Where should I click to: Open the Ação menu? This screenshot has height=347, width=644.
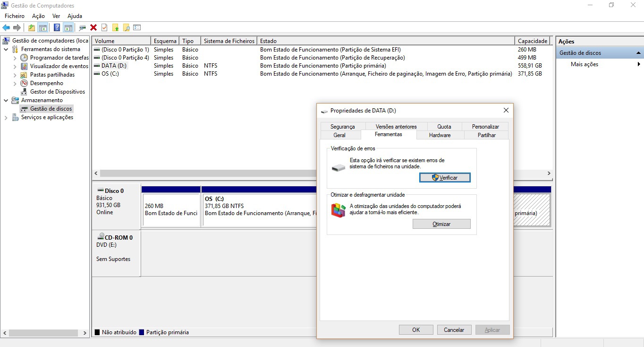[38, 16]
